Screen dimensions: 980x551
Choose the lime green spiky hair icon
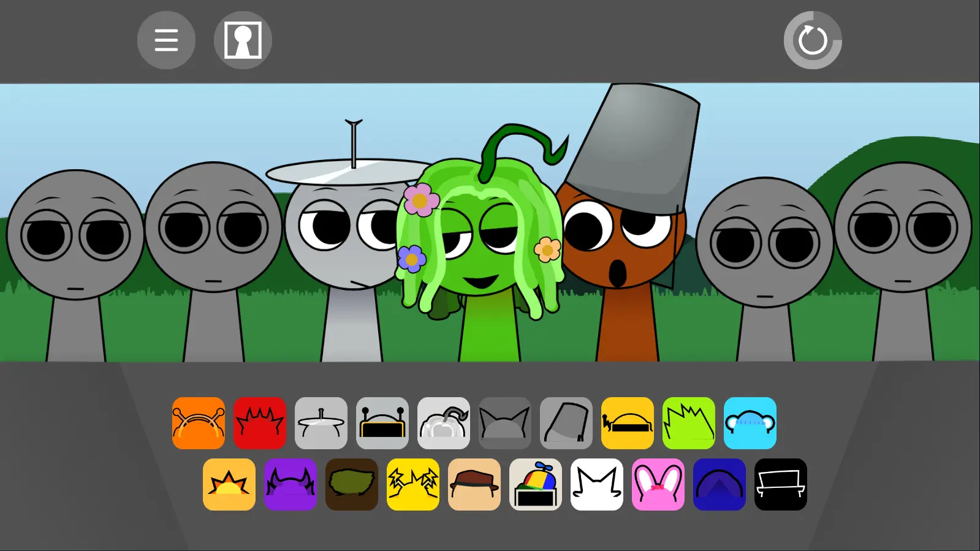coord(689,423)
